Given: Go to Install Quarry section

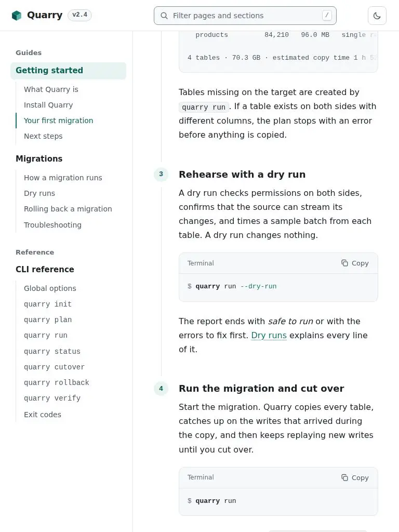Looking at the screenshot, I should [48, 105].
